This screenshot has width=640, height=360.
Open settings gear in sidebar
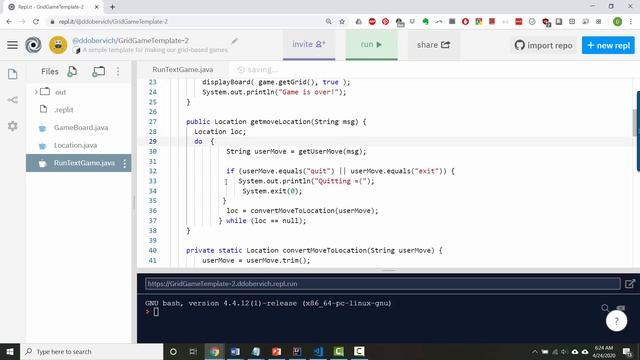[x=13, y=126]
